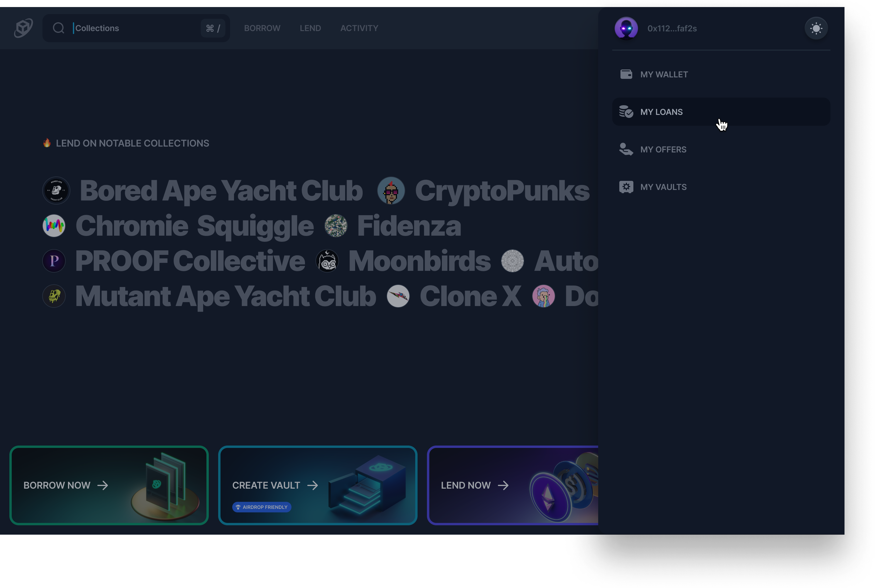Open My Wallet menu item

point(664,75)
